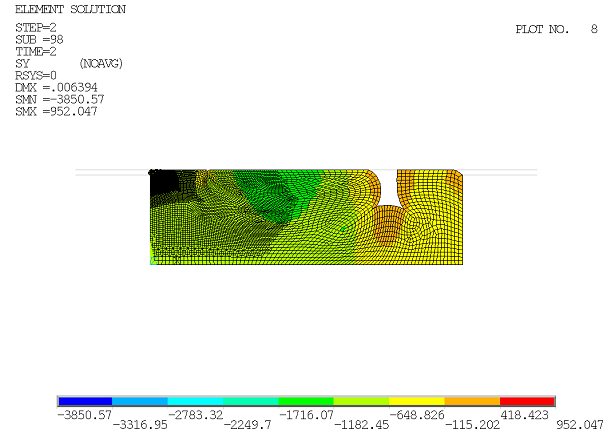Screen dimensions: 615x442
Task: Click the PLOT NO. 8 label
Action: pos(556,29)
